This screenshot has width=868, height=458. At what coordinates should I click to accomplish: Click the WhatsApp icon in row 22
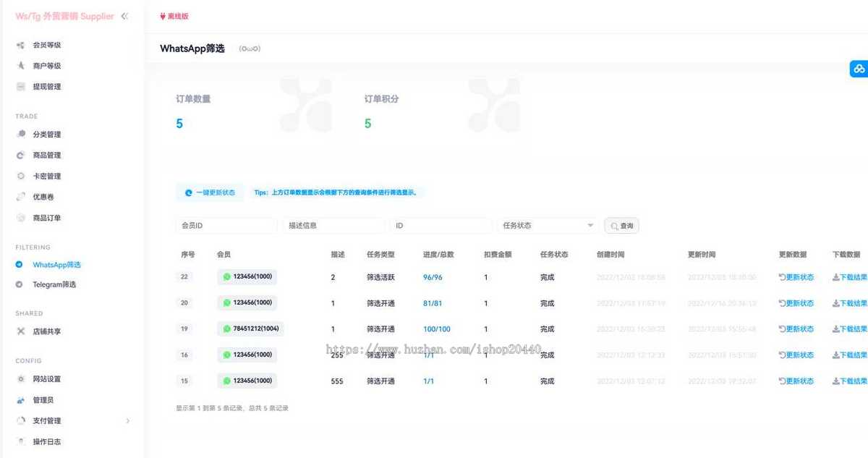pyautogui.click(x=226, y=276)
